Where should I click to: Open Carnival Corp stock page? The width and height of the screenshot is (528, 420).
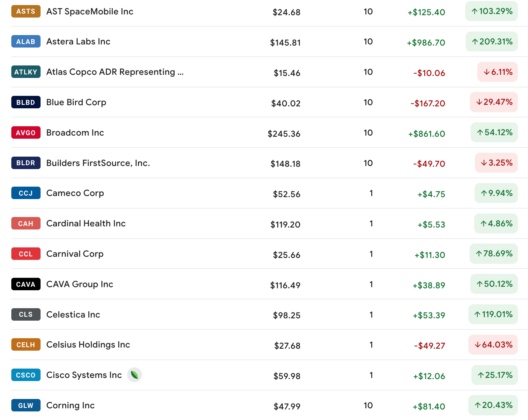point(75,254)
